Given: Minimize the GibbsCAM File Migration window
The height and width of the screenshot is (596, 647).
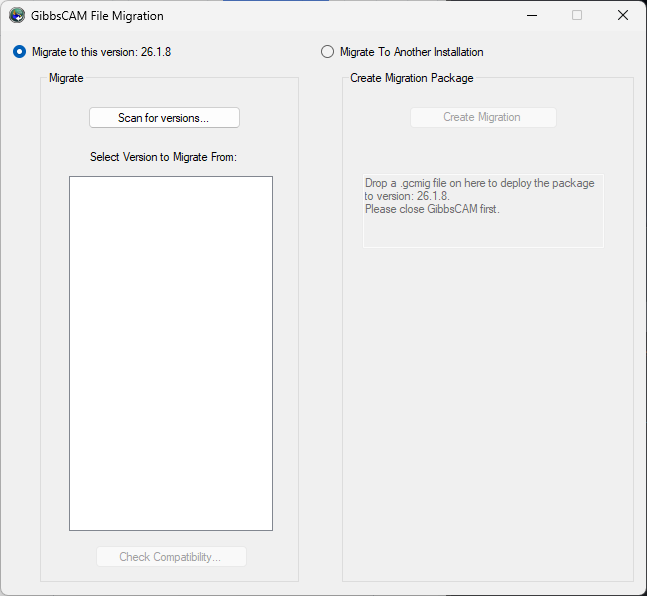Looking at the screenshot, I should pos(532,16).
